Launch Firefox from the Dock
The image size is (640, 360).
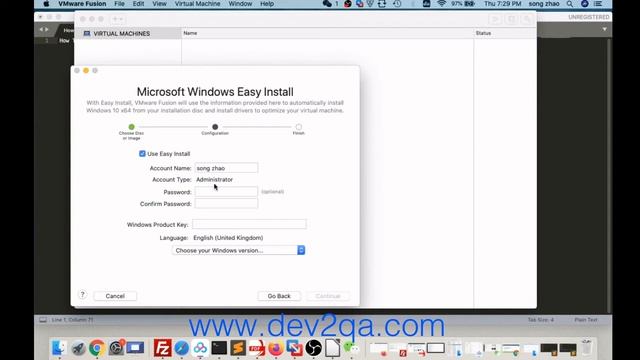[x=276, y=348]
